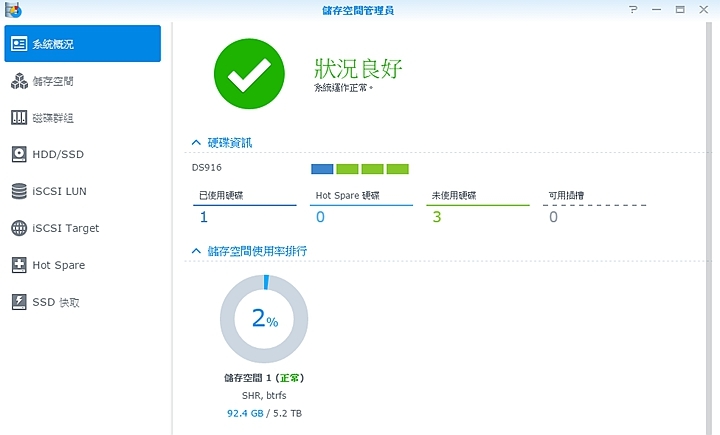Viewport: 720px width, 435px height.
Task: Select the 系統概況 sidebar tab
Action: (x=83, y=44)
